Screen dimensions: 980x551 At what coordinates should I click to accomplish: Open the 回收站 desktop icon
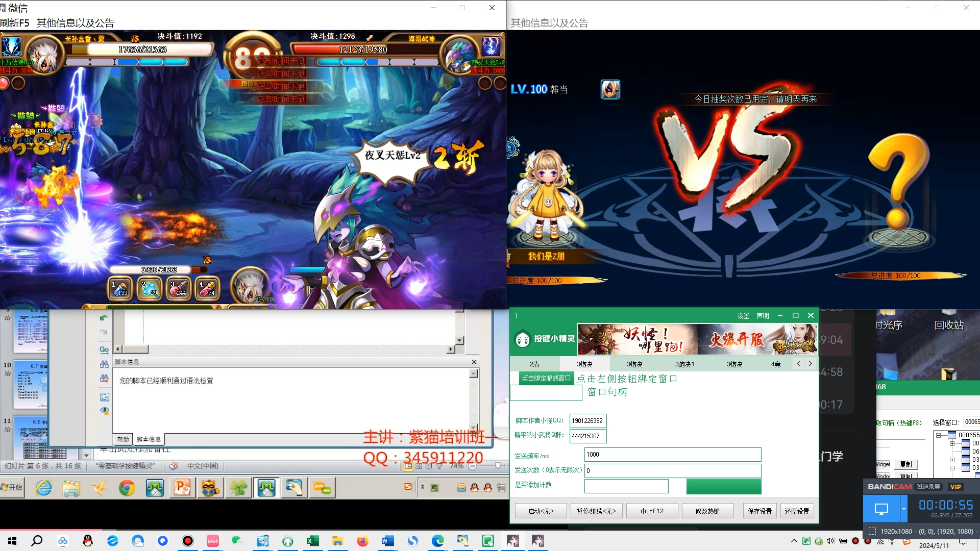point(949,320)
